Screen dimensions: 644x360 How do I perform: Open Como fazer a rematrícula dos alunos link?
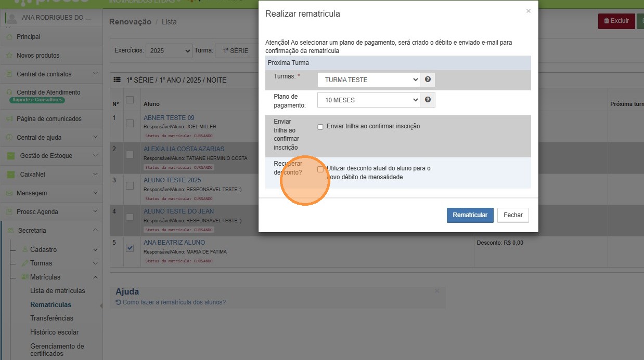click(x=174, y=302)
